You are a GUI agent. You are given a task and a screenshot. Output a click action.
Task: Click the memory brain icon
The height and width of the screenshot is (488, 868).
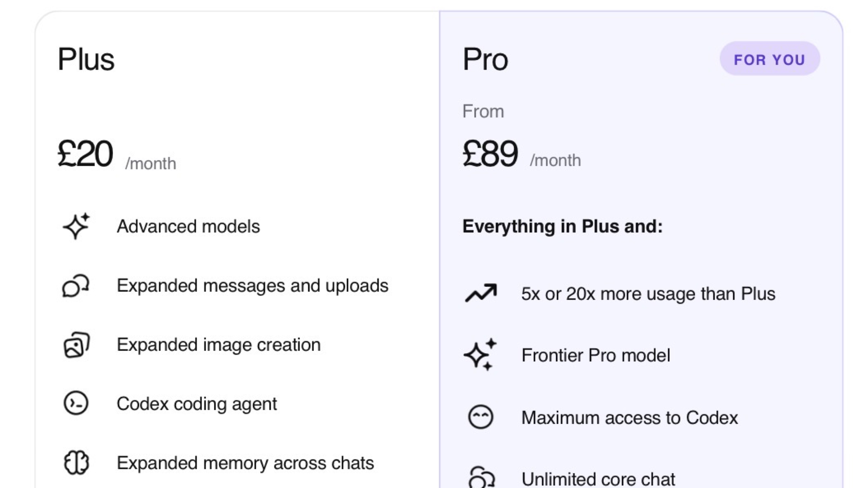click(x=76, y=463)
